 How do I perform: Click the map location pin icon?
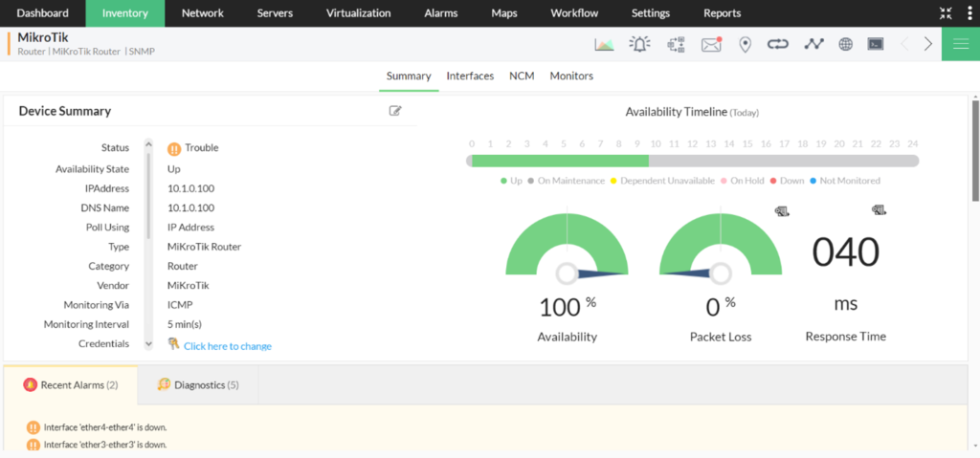pos(745,44)
